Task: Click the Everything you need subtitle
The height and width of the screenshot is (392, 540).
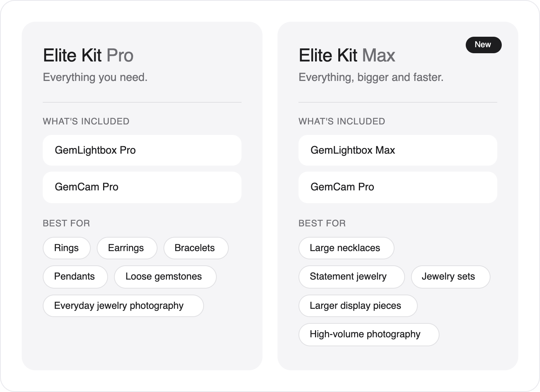Action: [x=95, y=77]
